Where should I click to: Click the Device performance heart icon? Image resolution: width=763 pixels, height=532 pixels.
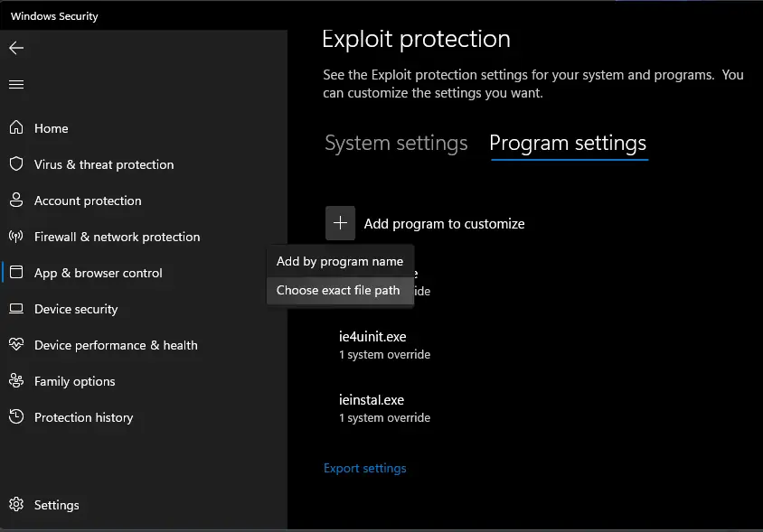pyautogui.click(x=16, y=344)
